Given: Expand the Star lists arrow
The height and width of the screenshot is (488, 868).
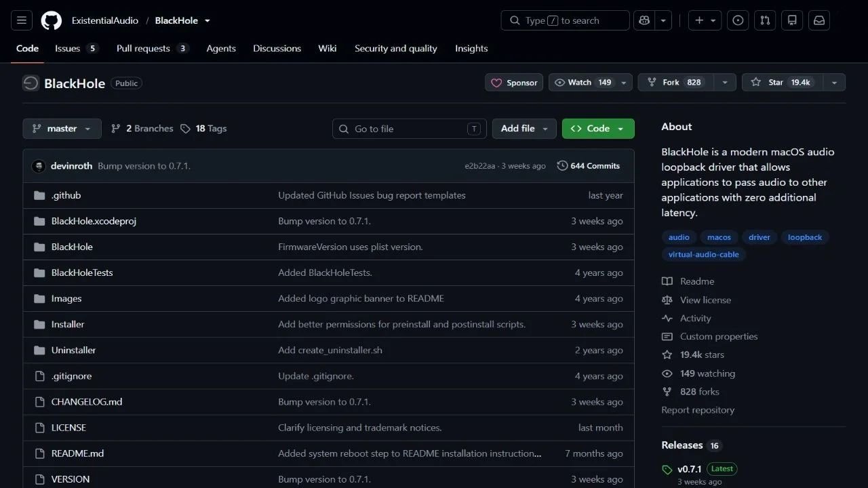Looking at the screenshot, I should click(834, 82).
